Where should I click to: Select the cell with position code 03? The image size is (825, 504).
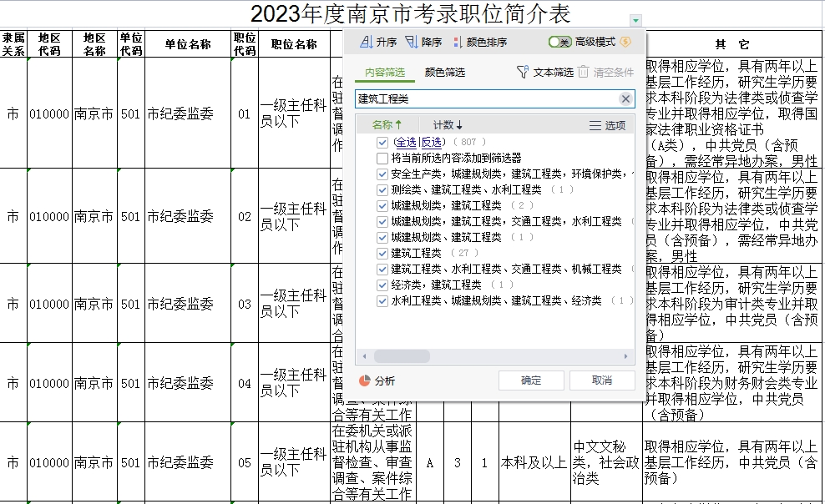point(245,304)
